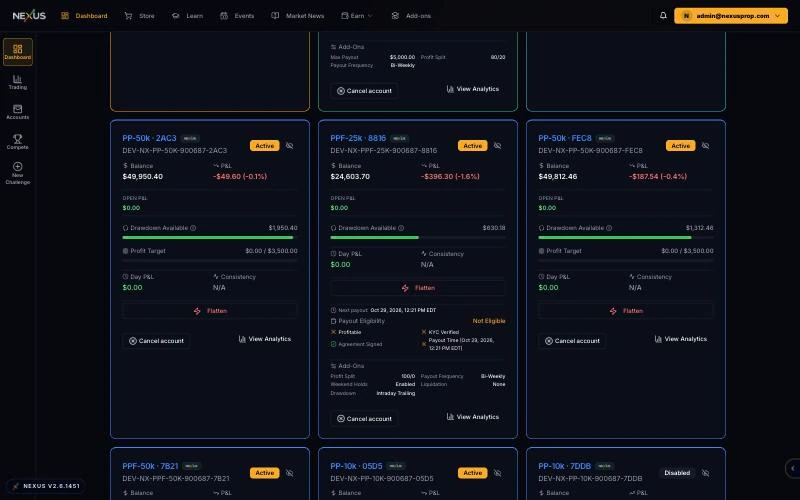The width and height of the screenshot is (800, 500).
Task: Cancel account PPF-25k 8816
Action: pos(364,419)
